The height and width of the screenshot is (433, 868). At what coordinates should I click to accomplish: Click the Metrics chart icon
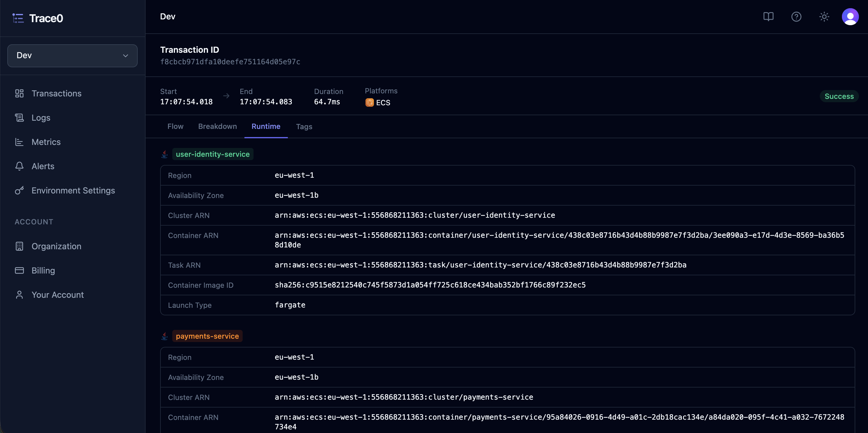pos(19,142)
